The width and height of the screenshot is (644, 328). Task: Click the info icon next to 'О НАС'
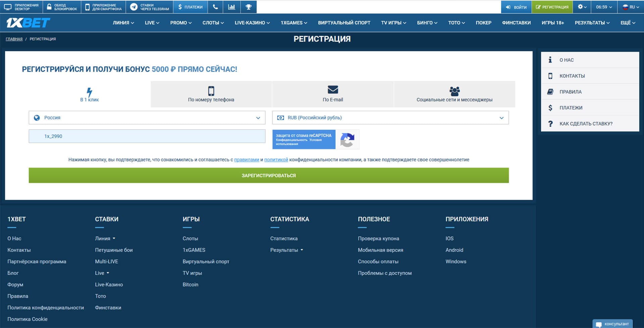(550, 60)
